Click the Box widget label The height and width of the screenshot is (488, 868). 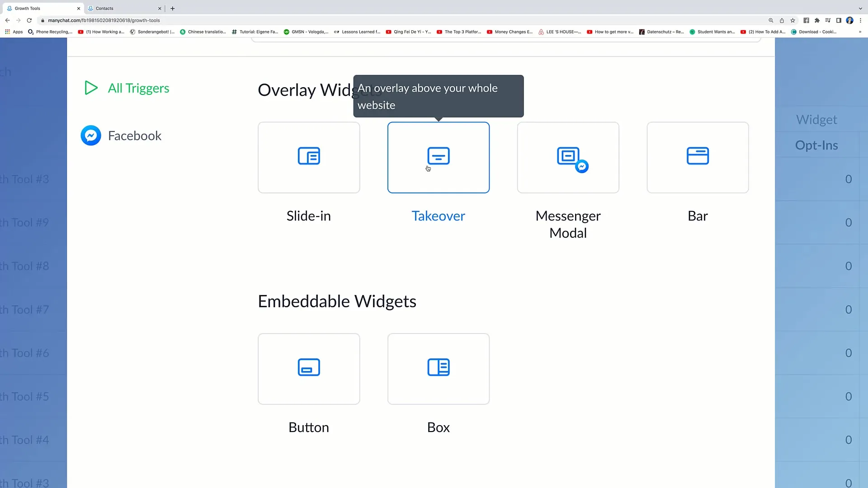(438, 427)
